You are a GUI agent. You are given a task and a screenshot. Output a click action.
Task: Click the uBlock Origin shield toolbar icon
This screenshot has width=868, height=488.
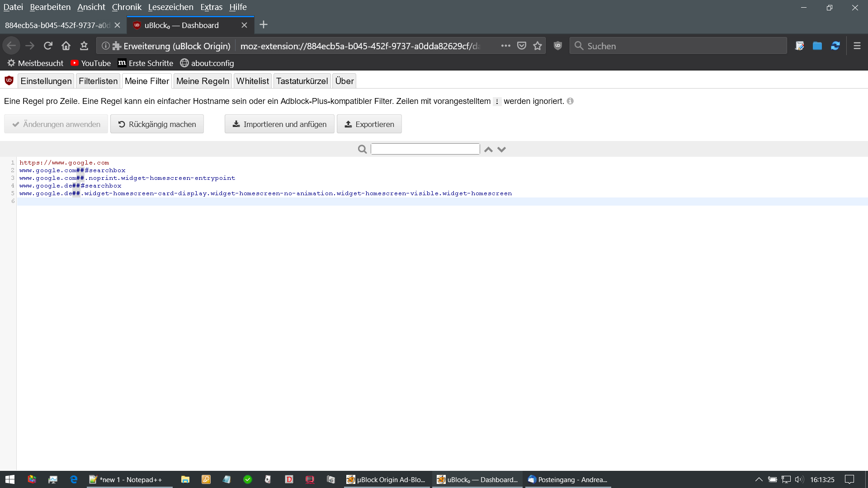(x=557, y=46)
